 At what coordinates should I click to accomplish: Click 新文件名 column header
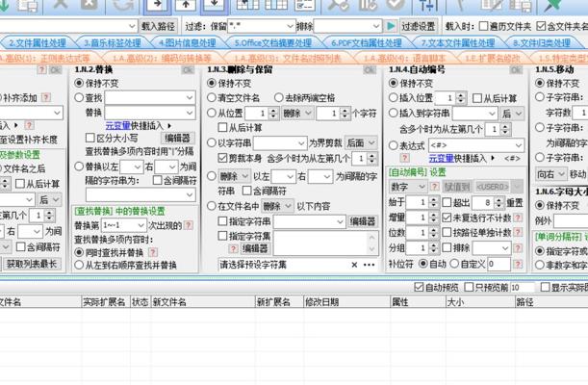click(x=203, y=302)
